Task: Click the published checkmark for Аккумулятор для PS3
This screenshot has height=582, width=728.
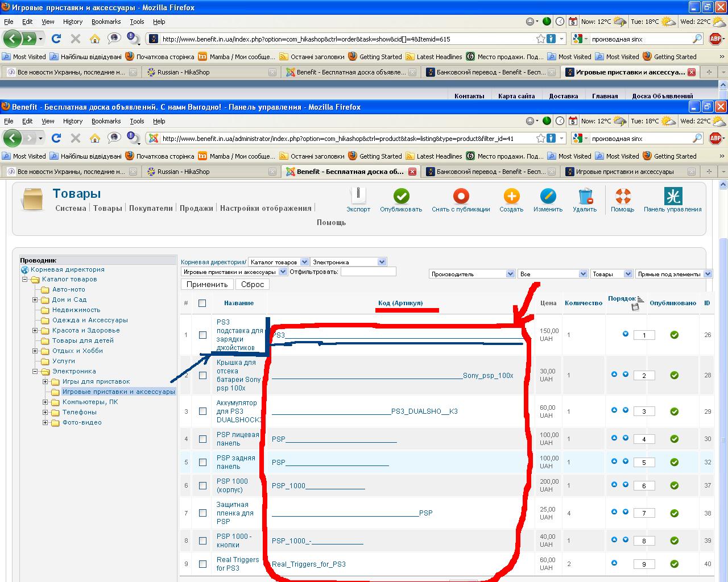Action: pos(674,411)
